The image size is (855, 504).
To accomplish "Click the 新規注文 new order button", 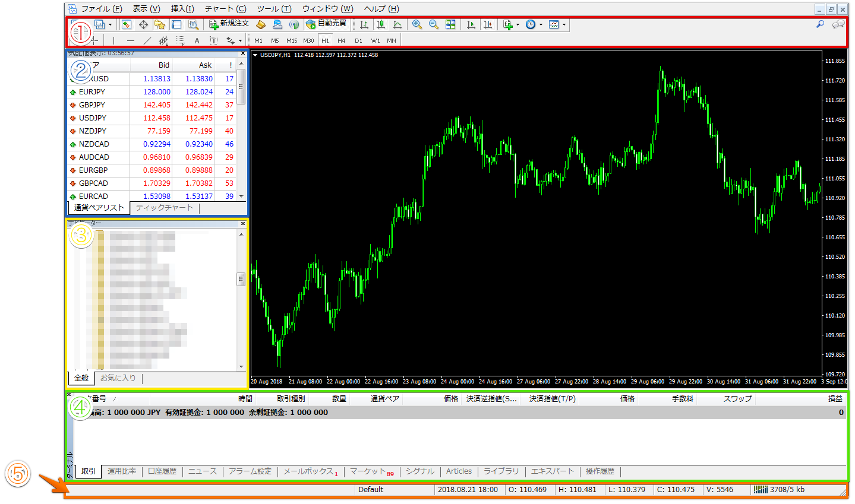I will [229, 24].
